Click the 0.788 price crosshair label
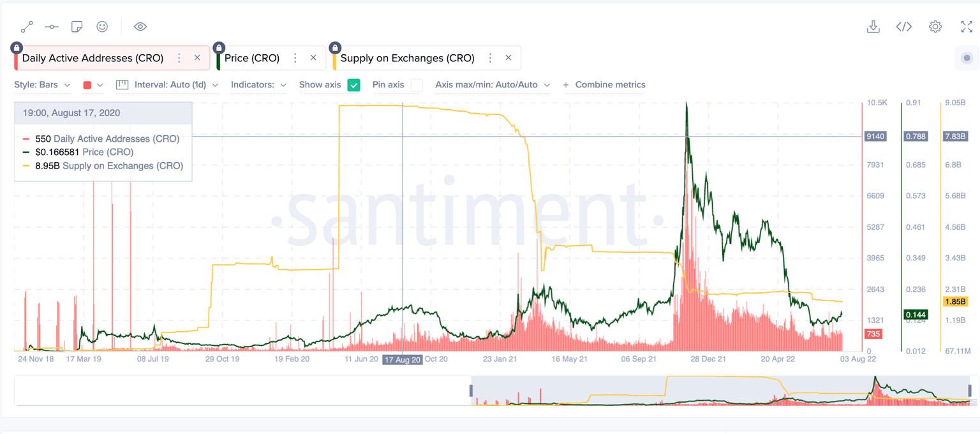Image resolution: width=980 pixels, height=434 pixels. click(916, 136)
